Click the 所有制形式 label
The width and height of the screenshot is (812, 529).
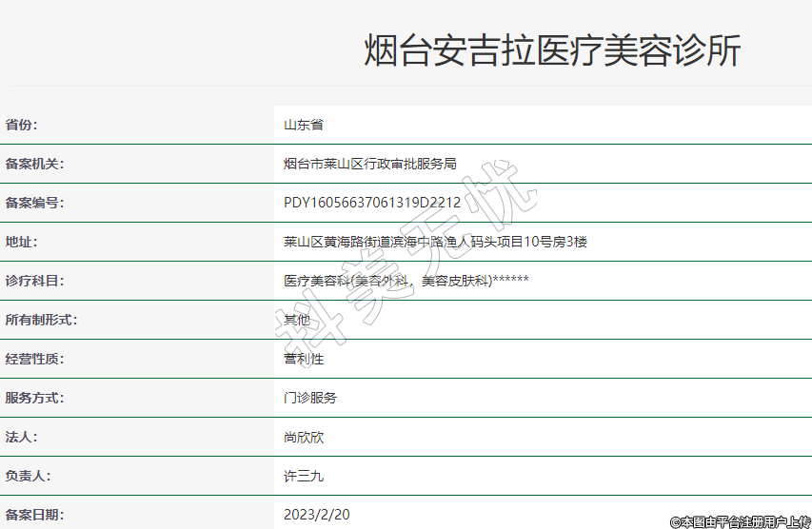coord(41,320)
